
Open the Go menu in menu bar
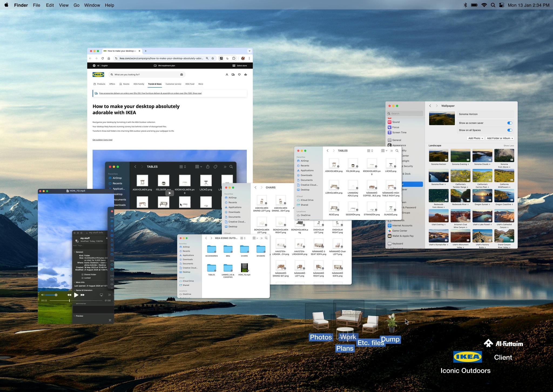point(76,5)
